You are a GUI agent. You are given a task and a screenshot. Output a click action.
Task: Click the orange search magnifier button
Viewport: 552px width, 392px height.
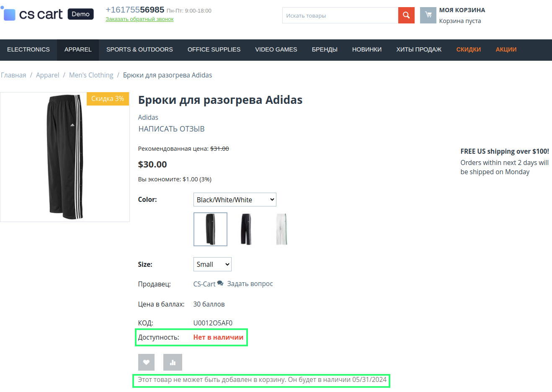(406, 15)
